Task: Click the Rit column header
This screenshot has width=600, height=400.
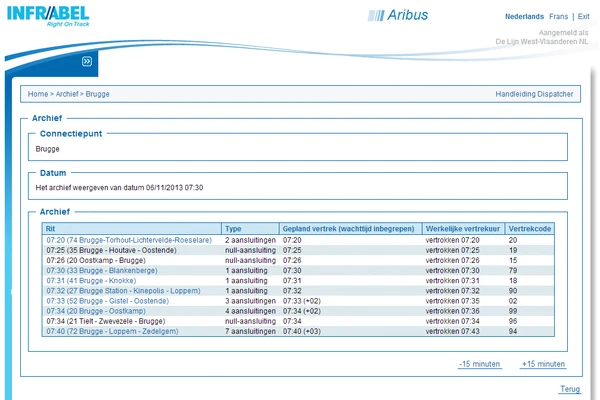Action: tap(132, 229)
